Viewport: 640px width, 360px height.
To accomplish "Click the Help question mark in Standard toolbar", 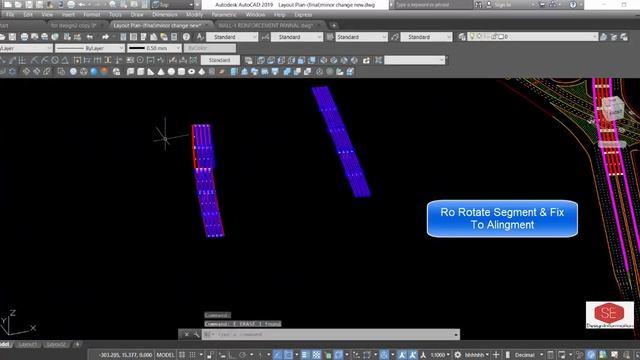I will 186,37.
